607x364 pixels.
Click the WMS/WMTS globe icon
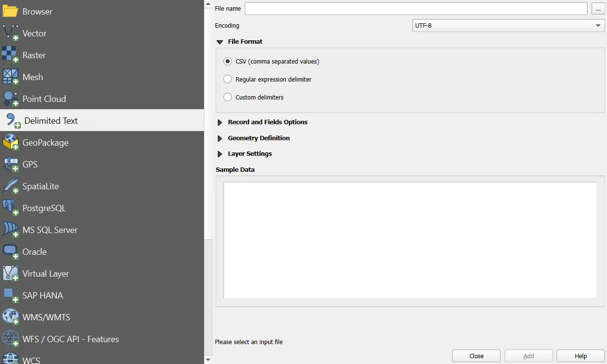pyautogui.click(x=10, y=317)
